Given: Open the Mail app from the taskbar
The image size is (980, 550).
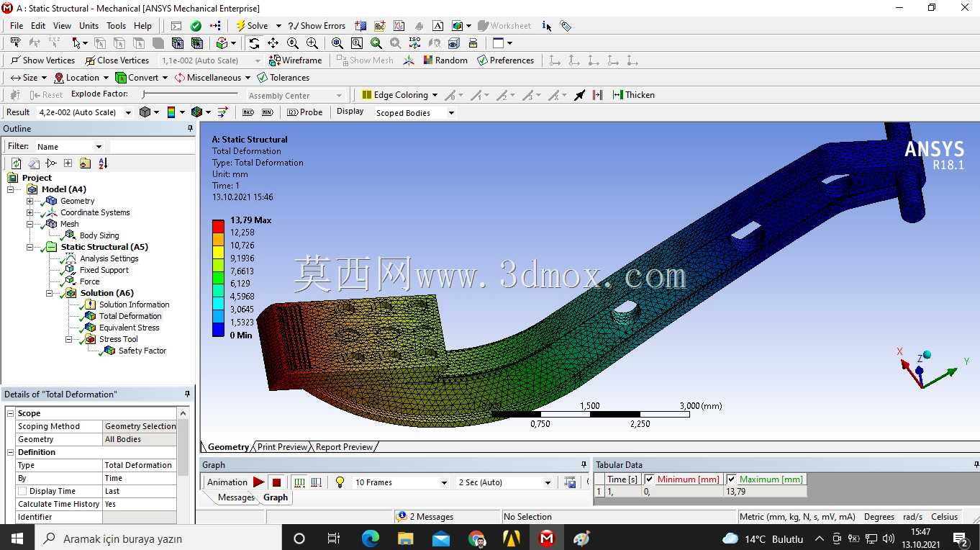Looking at the screenshot, I should click(440, 538).
